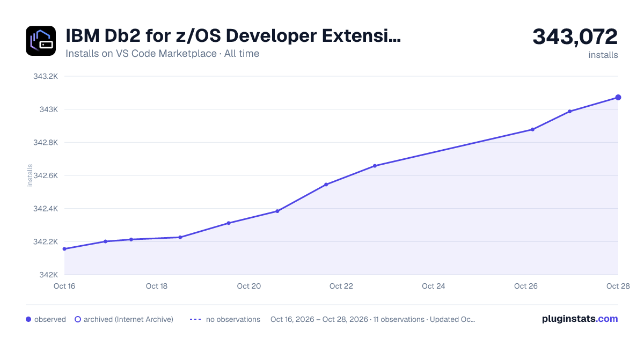Select the data point just after Oct 20
The width and height of the screenshot is (644, 338).
(277, 211)
